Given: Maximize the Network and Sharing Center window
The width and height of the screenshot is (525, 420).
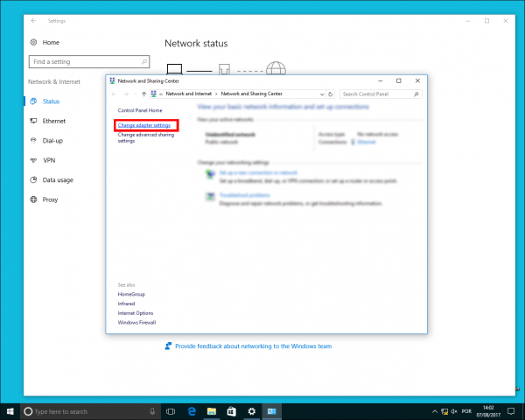Looking at the screenshot, I should click(x=399, y=80).
